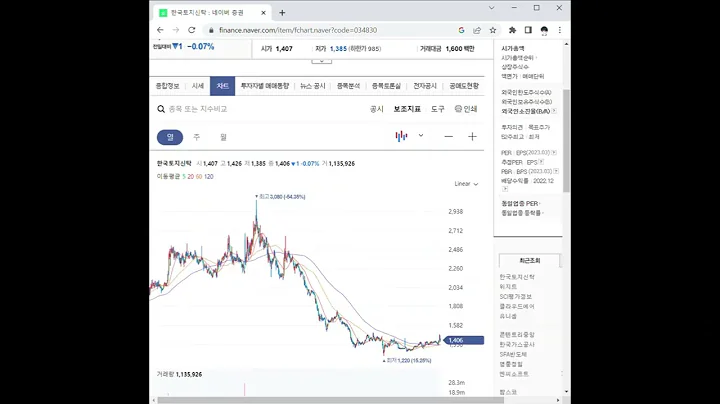Screen dimensions: 720x404
Task: Open the 추정PER EPS help arrow icon
Action: tap(541, 162)
